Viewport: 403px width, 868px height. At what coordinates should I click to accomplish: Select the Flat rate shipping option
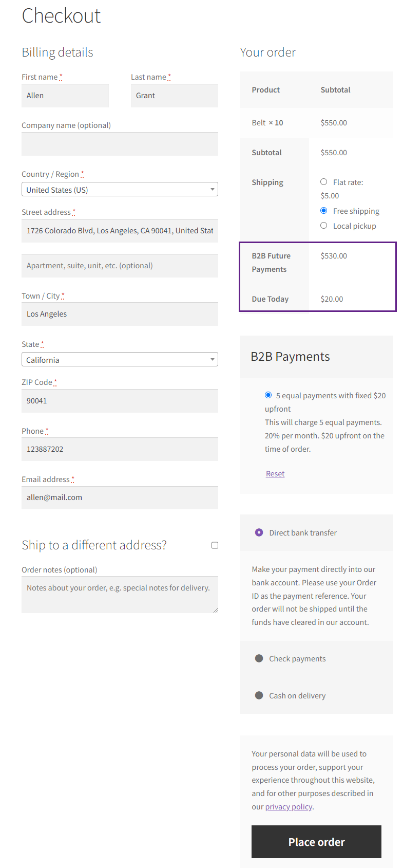(x=323, y=182)
